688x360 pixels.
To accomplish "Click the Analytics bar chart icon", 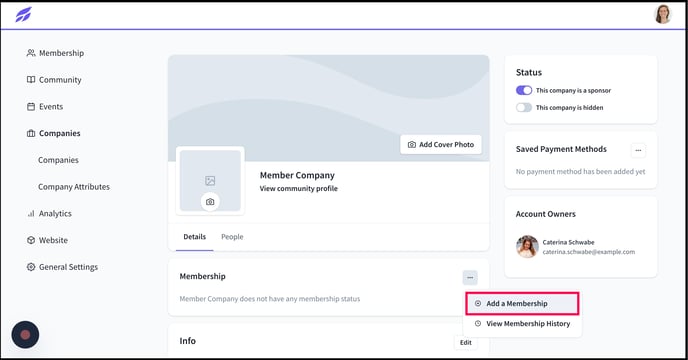I will pyautogui.click(x=31, y=214).
